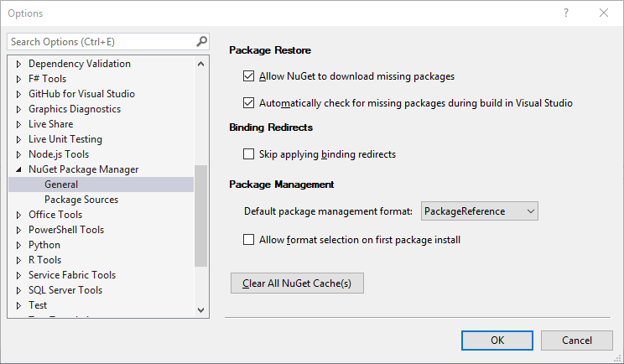
Task: Select the General item under NuGet
Action: pyautogui.click(x=101, y=185)
